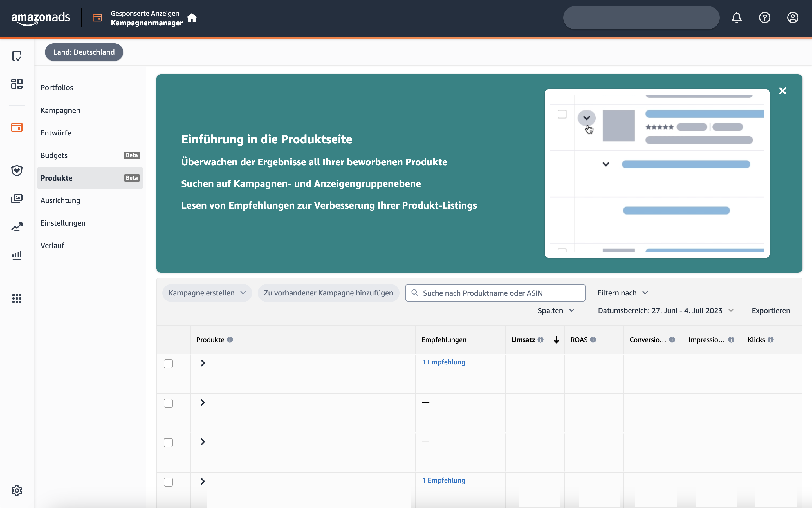The image size is (812, 508).
Task: Go to Kampagnen in side menu
Action: click(x=60, y=110)
